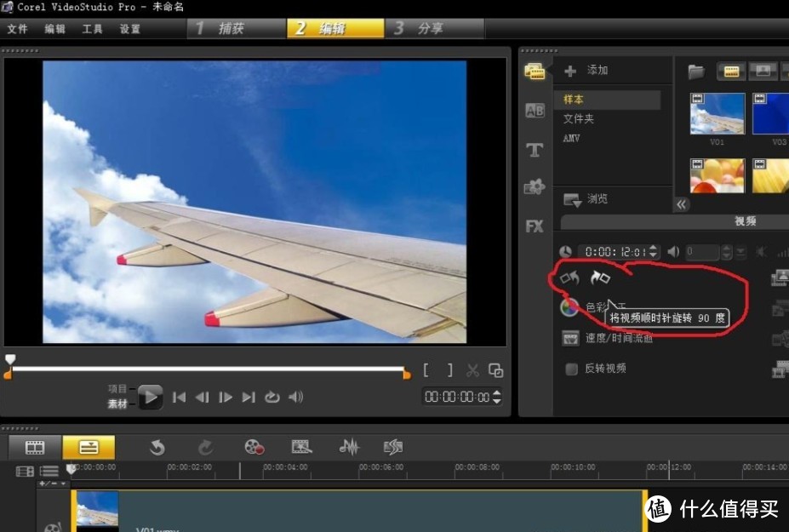Switch to the 3 分享 step tab
789x532 pixels.
(x=434, y=28)
